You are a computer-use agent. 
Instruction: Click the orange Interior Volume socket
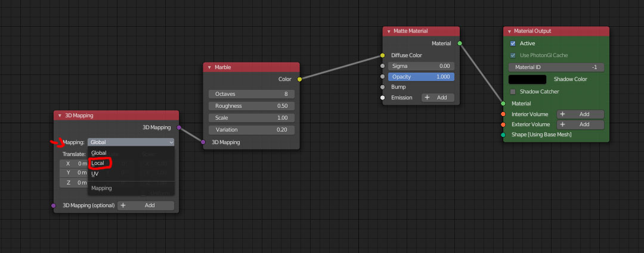pos(503,114)
